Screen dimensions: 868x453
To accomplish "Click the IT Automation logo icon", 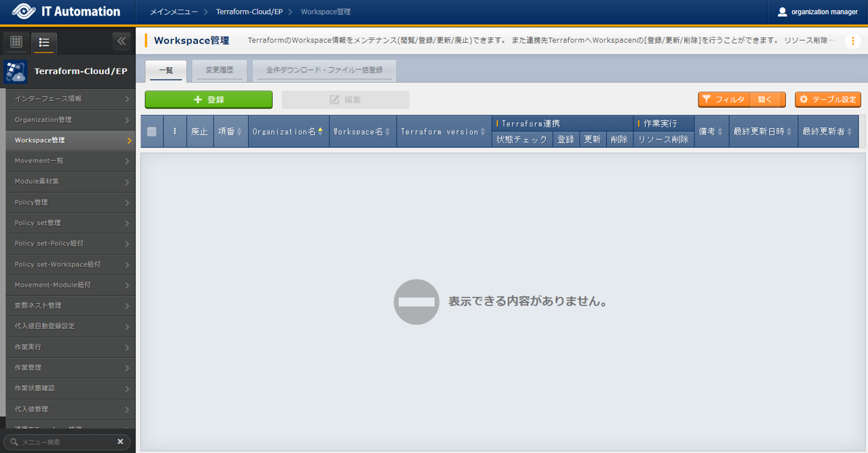I will click(22, 12).
